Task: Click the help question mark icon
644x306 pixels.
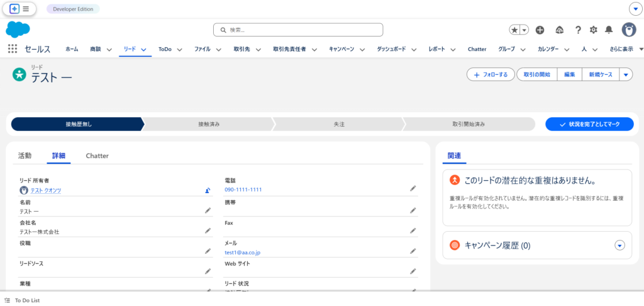Action: pyautogui.click(x=578, y=30)
